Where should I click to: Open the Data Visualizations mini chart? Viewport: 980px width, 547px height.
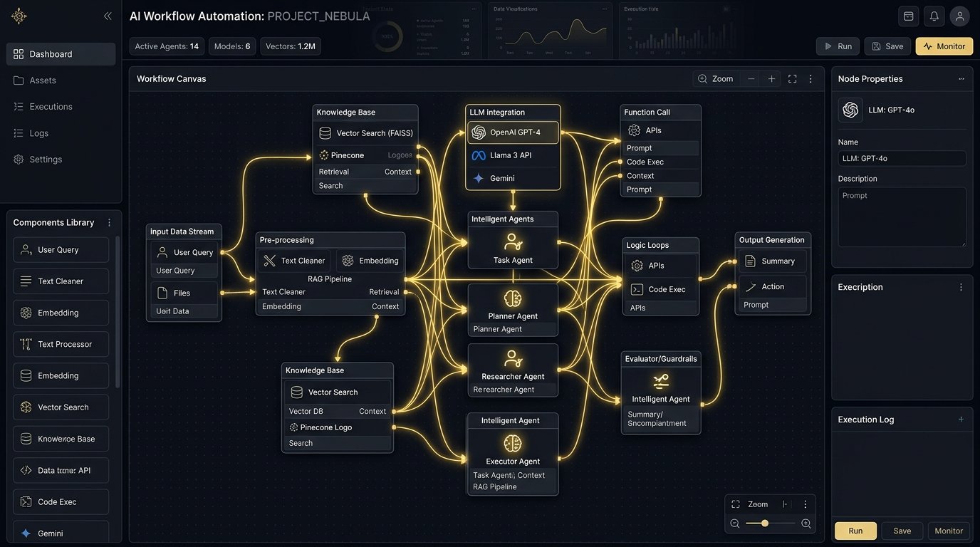[x=549, y=30]
